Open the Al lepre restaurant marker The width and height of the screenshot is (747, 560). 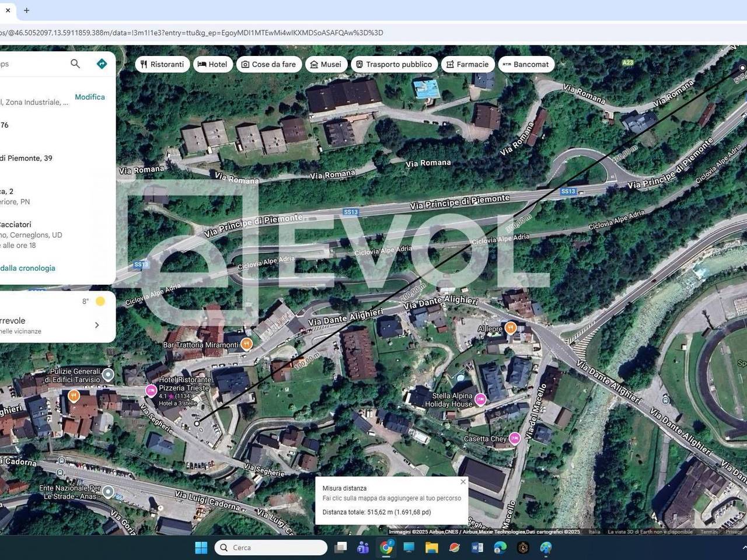tap(510, 328)
